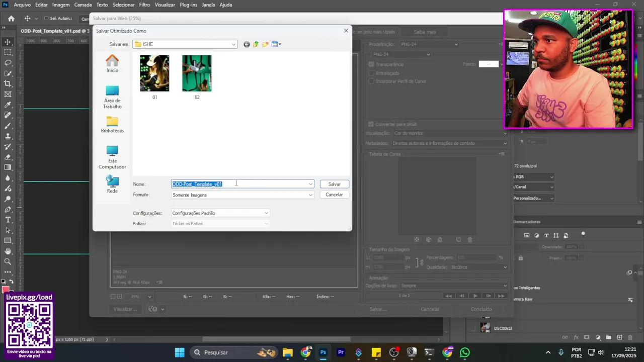Add layer mask in Layers panel
Image resolution: width=644 pixels, height=362 pixels.
tap(587, 337)
